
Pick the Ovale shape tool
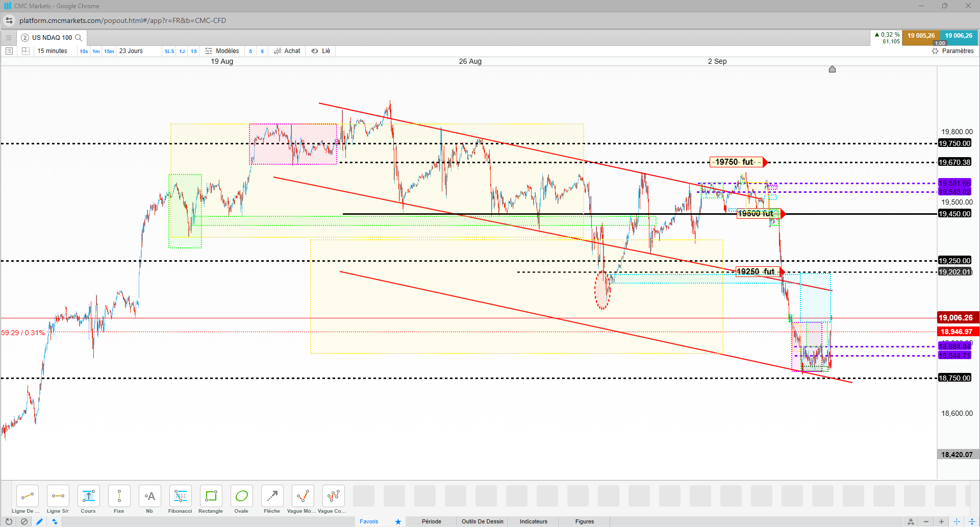(241, 499)
